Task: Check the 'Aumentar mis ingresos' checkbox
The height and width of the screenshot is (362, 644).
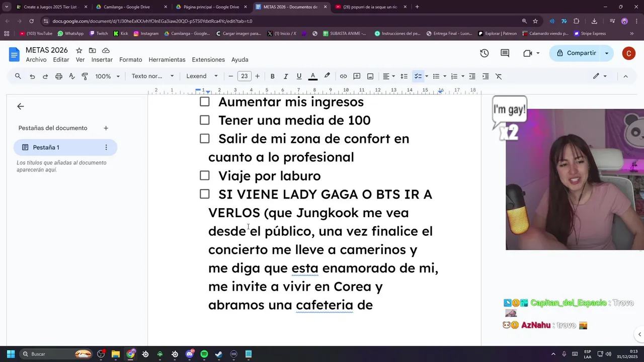Action: coord(204,102)
